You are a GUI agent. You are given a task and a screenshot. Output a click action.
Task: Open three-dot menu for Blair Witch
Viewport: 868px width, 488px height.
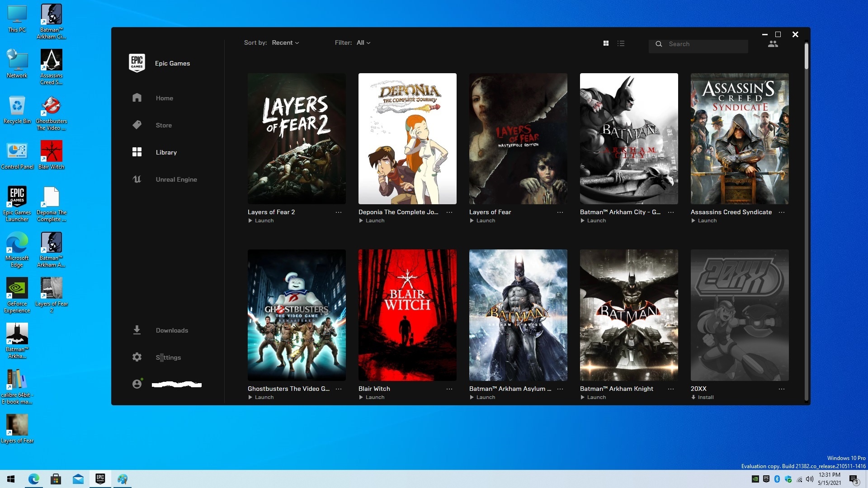pyautogui.click(x=449, y=389)
